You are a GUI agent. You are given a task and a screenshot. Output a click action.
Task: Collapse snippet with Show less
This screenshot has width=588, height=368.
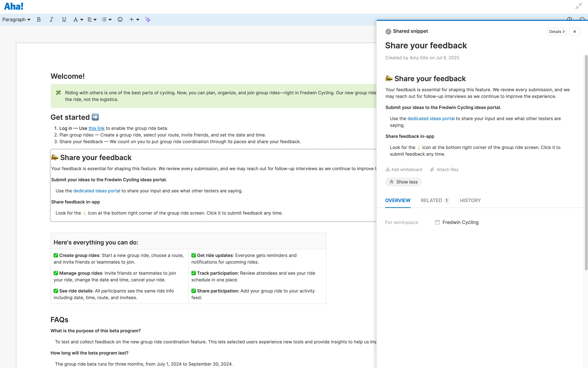click(x=403, y=182)
